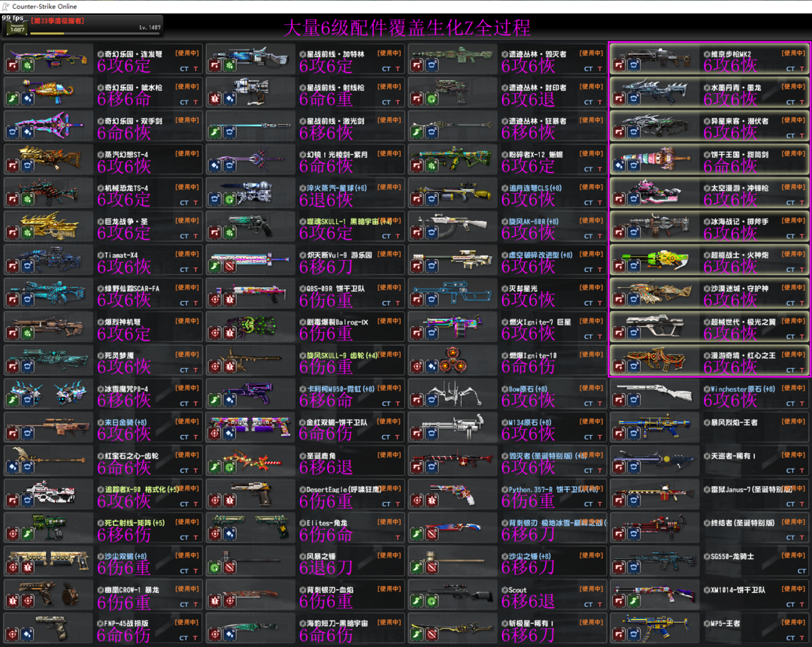
Task: Click the 幽凰CROW-1 暴龙 weapon name
Action: click(x=132, y=590)
